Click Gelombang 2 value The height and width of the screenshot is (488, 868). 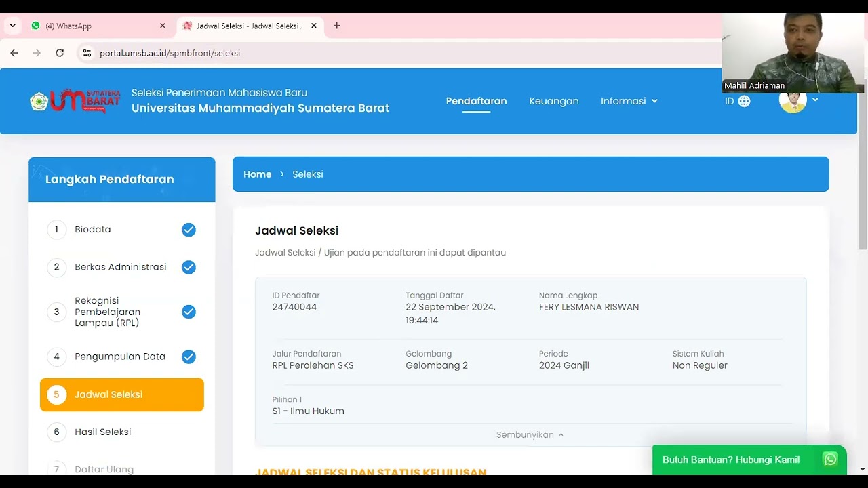pos(437,365)
